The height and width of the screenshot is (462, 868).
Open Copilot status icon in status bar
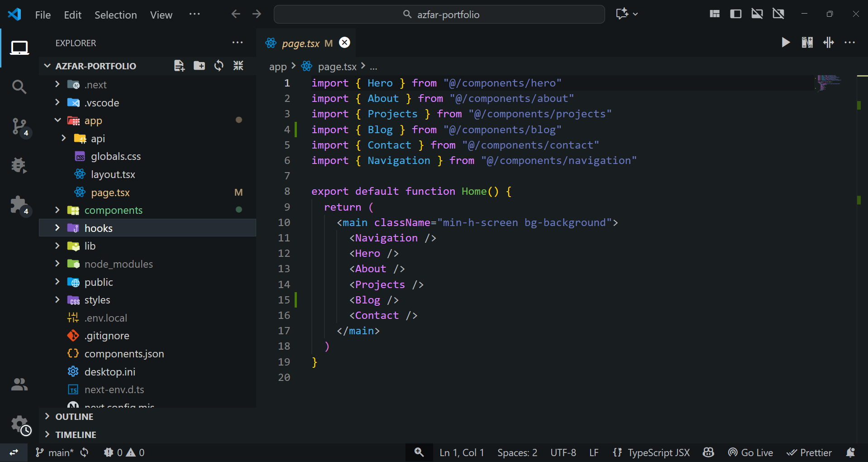tap(708, 452)
